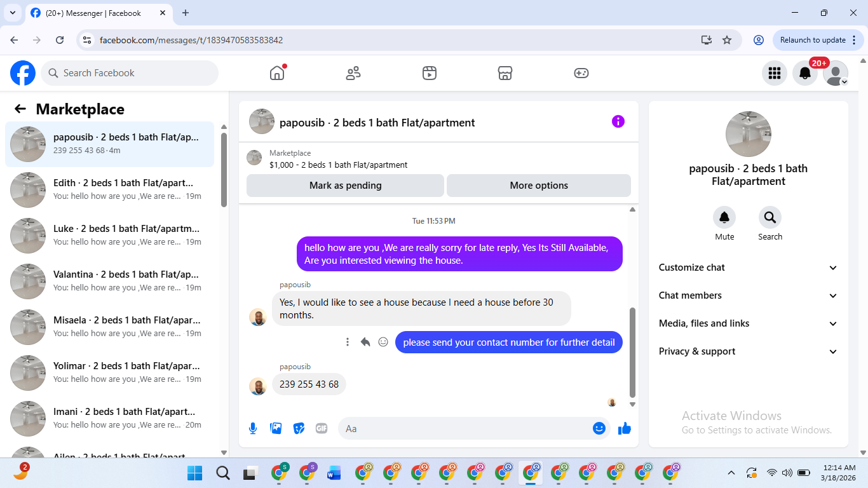This screenshot has width=868, height=488.
Task: Choose a GIF with the GIF icon
Action: click(x=322, y=428)
